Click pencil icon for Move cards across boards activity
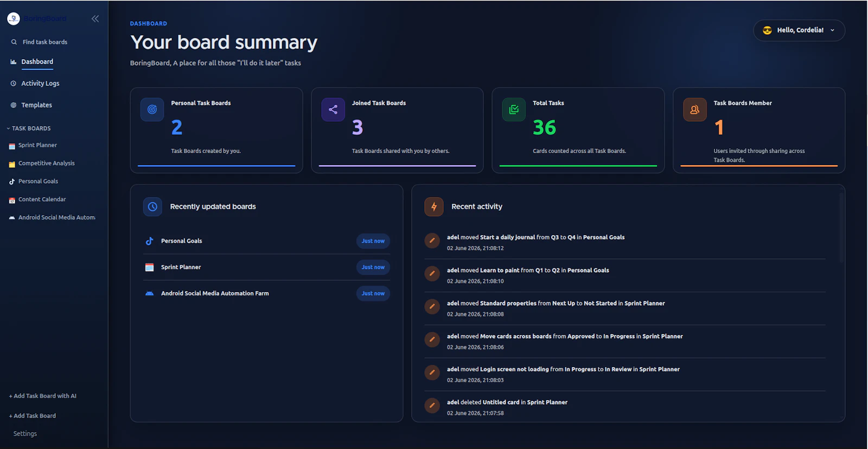The image size is (868, 449). (432, 340)
